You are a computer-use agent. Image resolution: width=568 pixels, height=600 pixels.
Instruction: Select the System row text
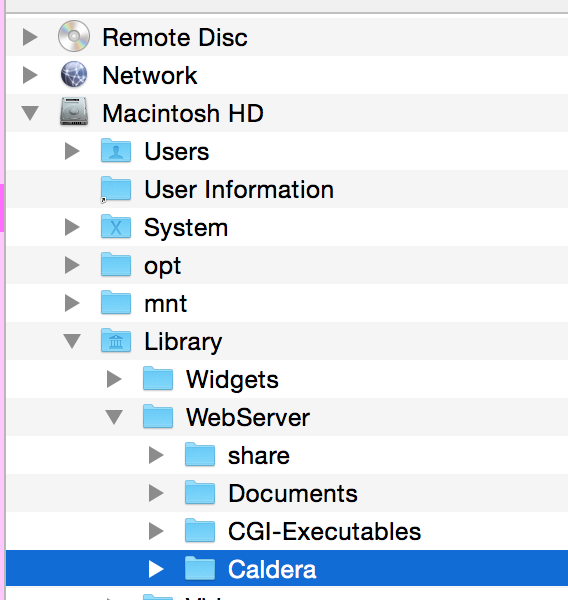pyautogui.click(x=186, y=227)
